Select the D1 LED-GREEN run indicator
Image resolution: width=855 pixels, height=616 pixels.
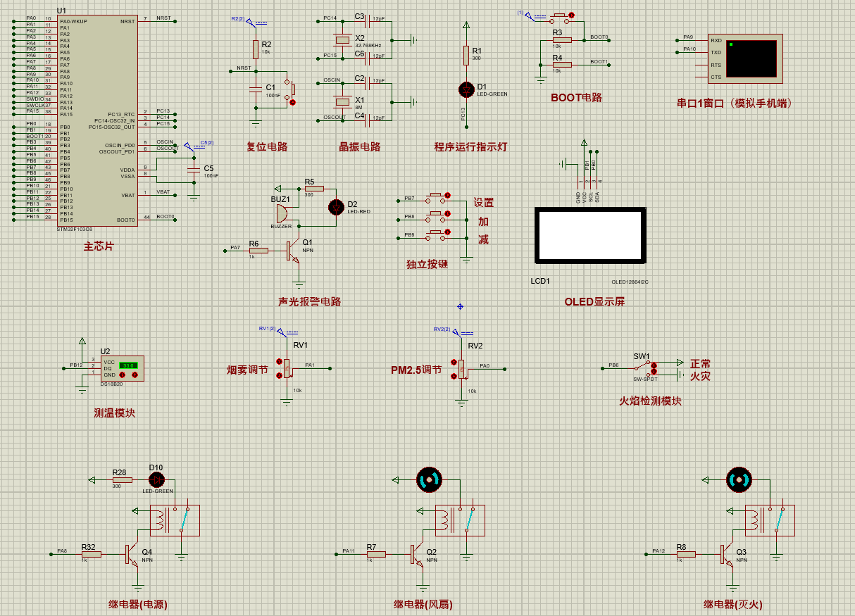tap(466, 89)
